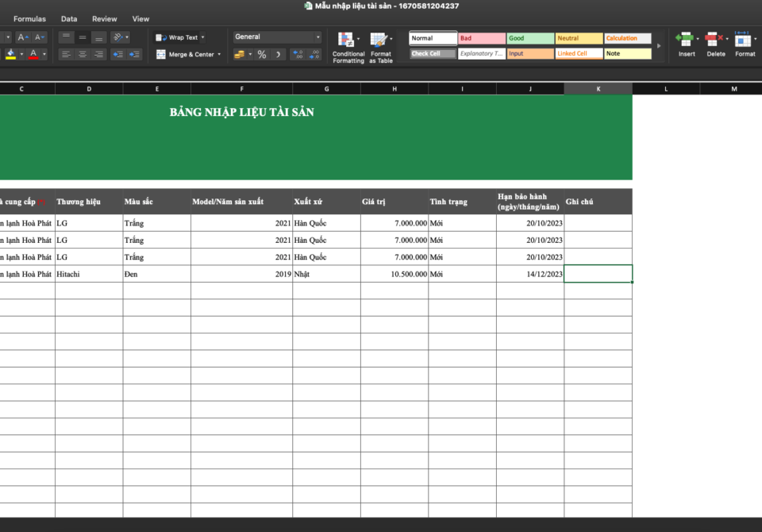Open the Review ribbon tab
Image resolution: width=762 pixels, height=532 pixels.
pos(104,19)
